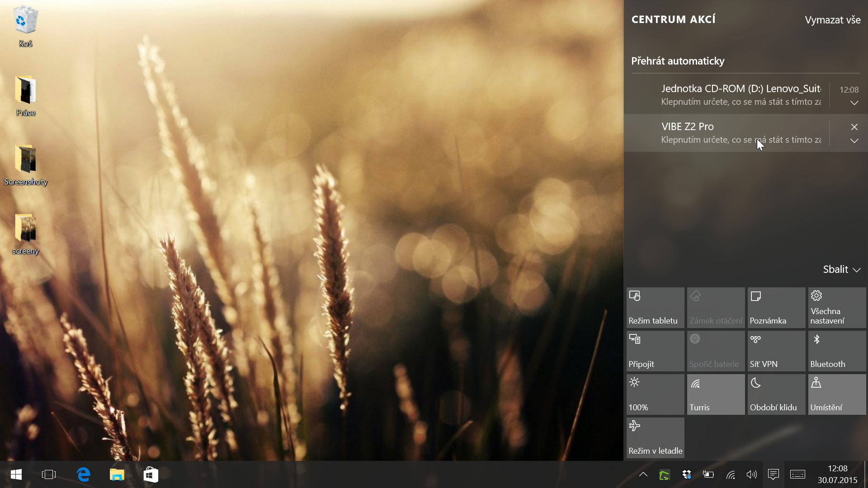Toggle Režim v letadle airplane mode

[x=655, y=438]
